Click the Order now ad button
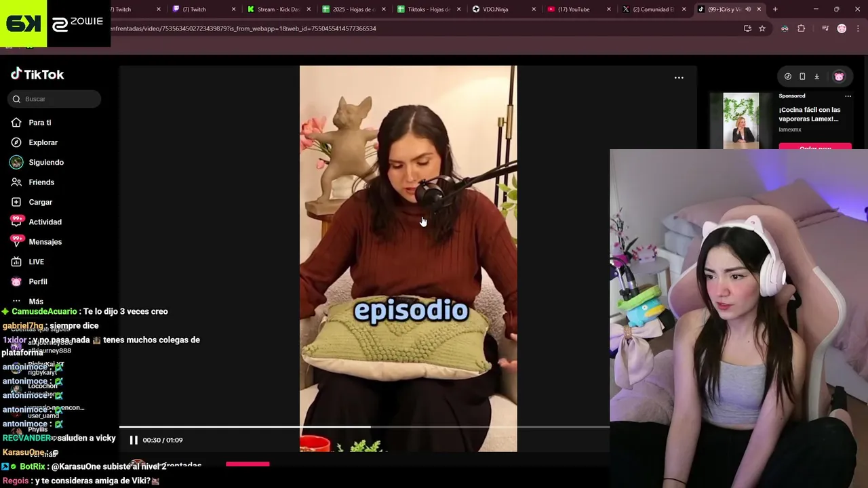Image resolution: width=868 pixels, height=488 pixels. coord(815,146)
